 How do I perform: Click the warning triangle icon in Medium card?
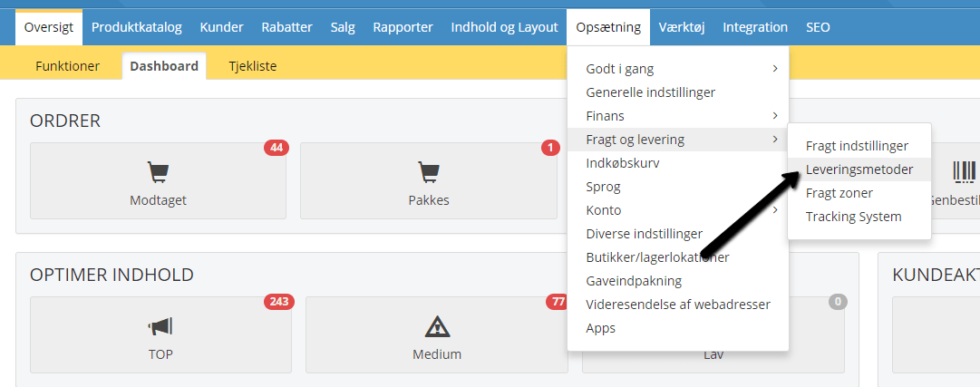pos(437,325)
